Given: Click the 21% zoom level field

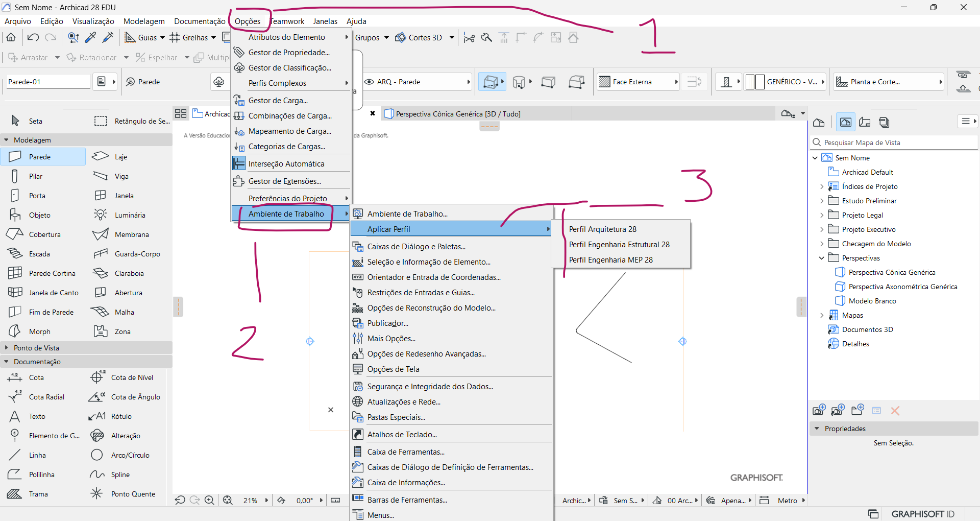Looking at the screenshot, I should point(250,501).
